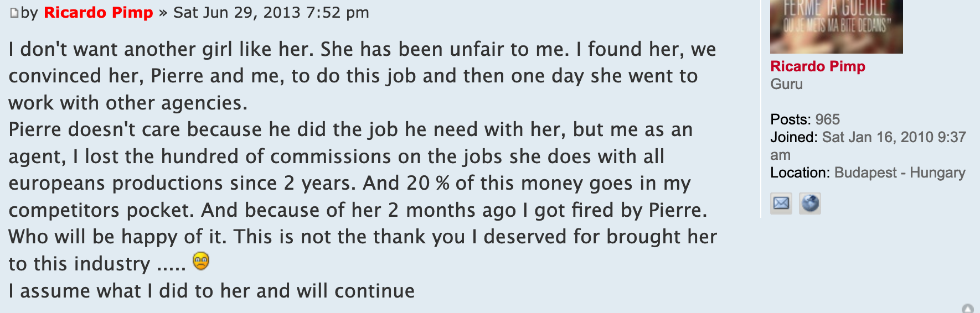Click the Budapest - Hungary location text
The image size is (980, 313).
(899, 173)
